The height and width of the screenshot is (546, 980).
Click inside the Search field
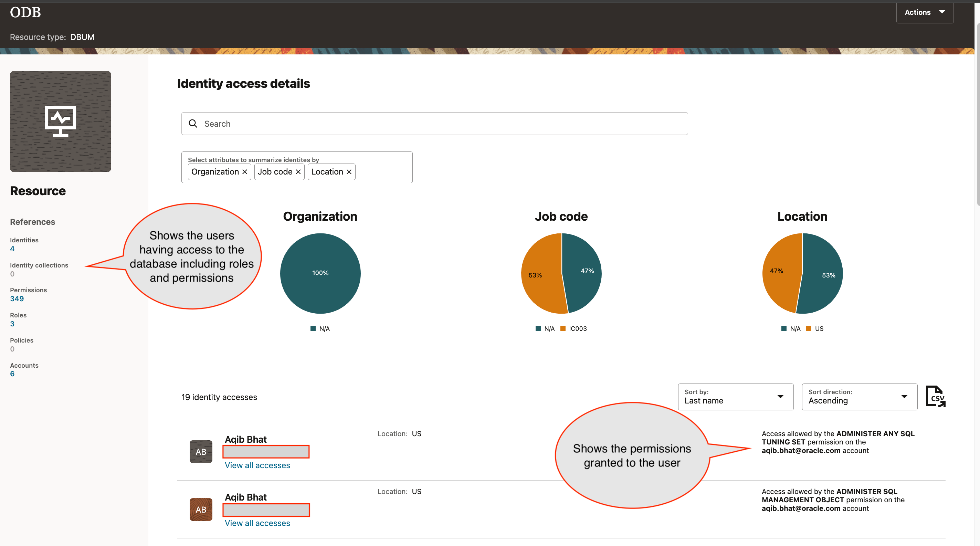click(x=419, y=124)
